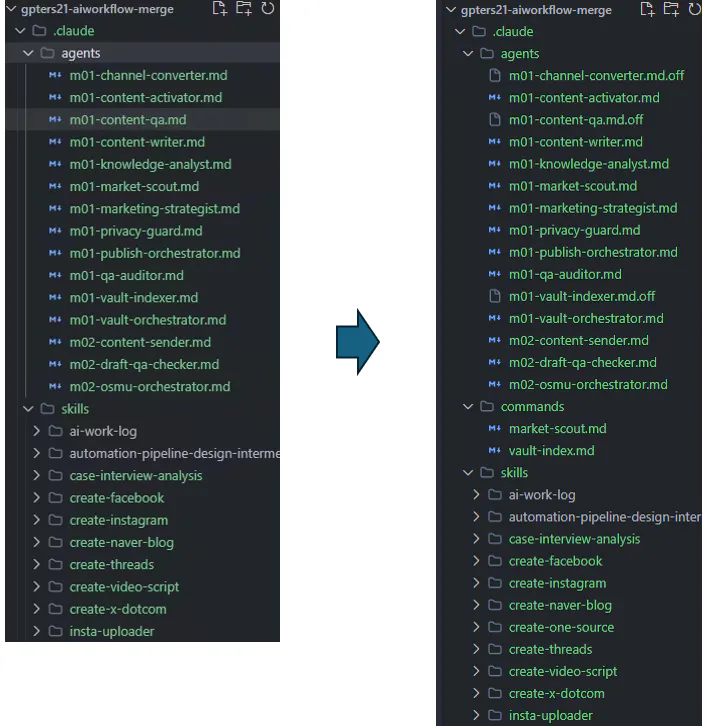The height and width of the screenshot is (726, 709).
Task: Open m01-vault-indexer.md.off in right panel
Action: click(582, 296)
